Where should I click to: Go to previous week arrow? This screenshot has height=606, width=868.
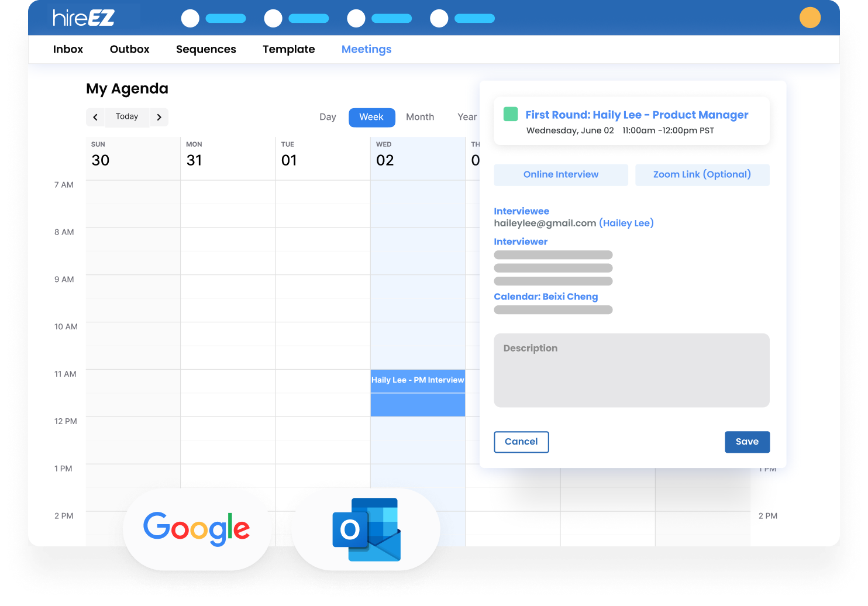(95, 117)
